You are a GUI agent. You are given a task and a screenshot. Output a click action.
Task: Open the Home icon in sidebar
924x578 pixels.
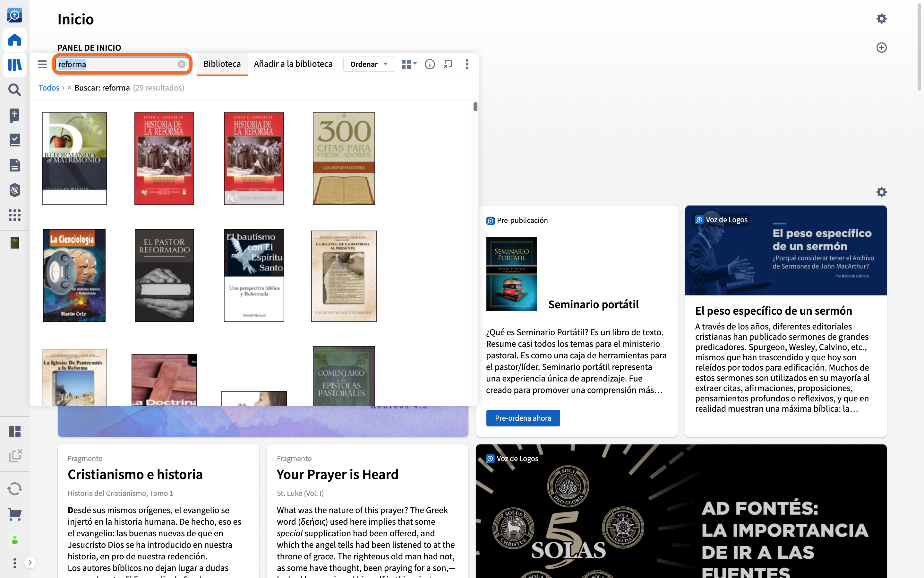click(14, 40)
